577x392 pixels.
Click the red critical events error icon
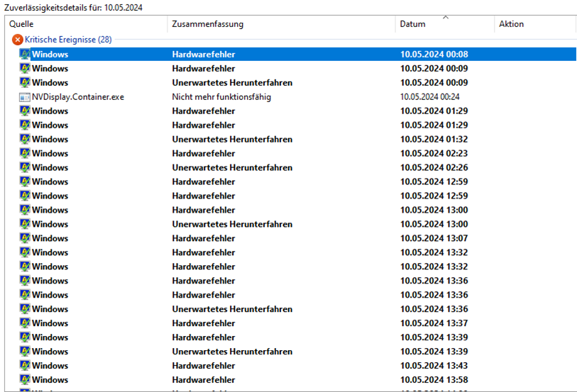tap(17, 40)
